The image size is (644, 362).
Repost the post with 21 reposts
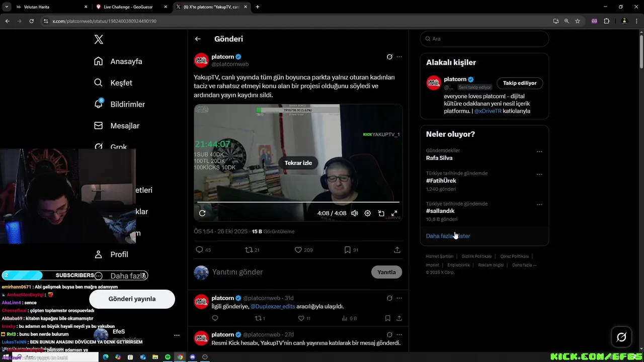pyautogui.click(x=252, y=250)
